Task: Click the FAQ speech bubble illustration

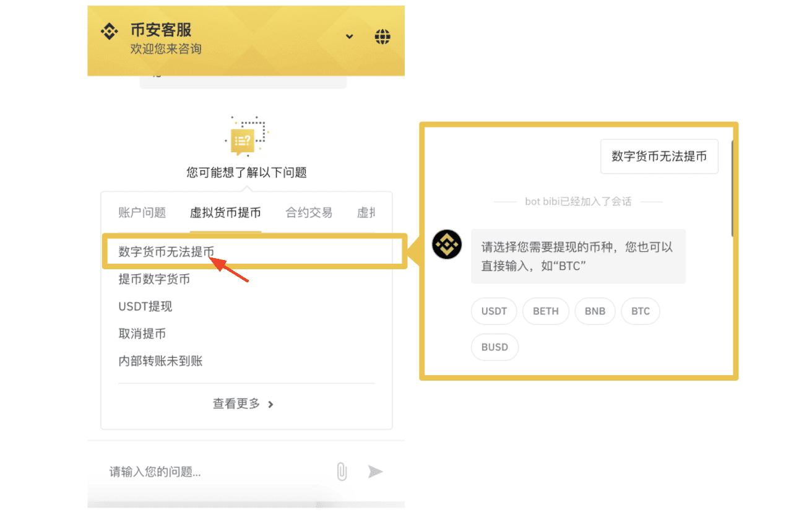Action: click(246, 136)
